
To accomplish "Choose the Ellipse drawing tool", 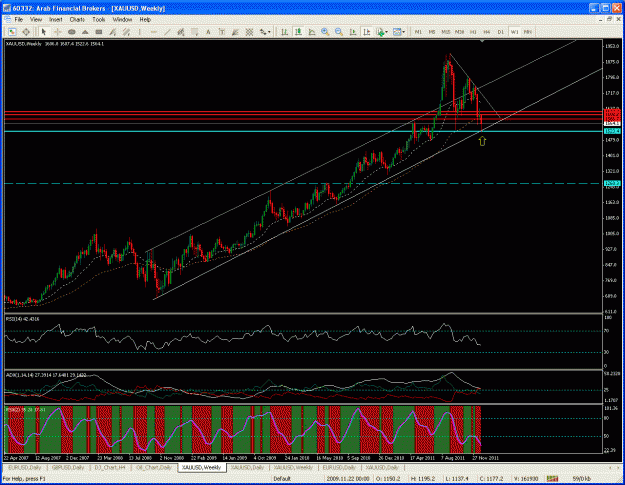I will click(71, 32).
